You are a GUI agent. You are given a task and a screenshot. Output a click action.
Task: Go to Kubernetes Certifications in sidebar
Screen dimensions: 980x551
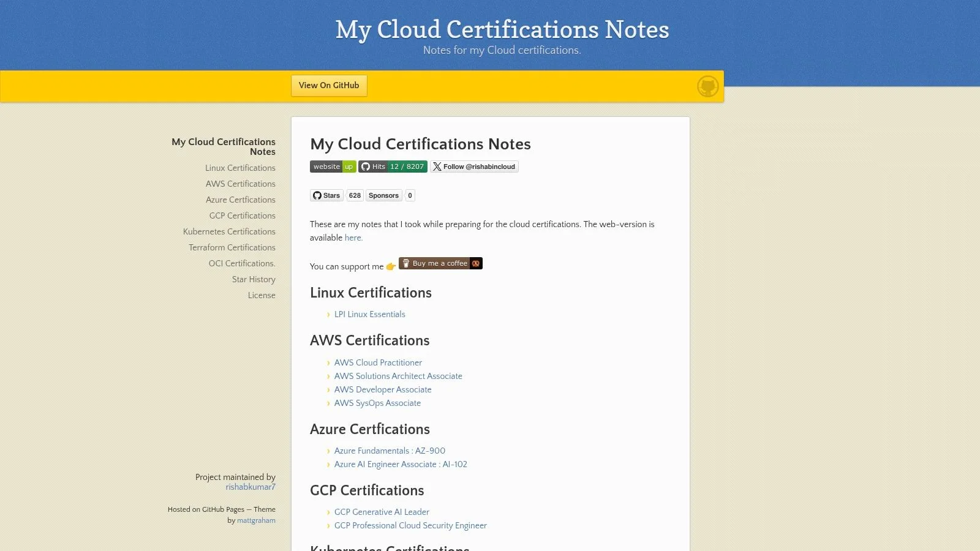pos(229,231)
